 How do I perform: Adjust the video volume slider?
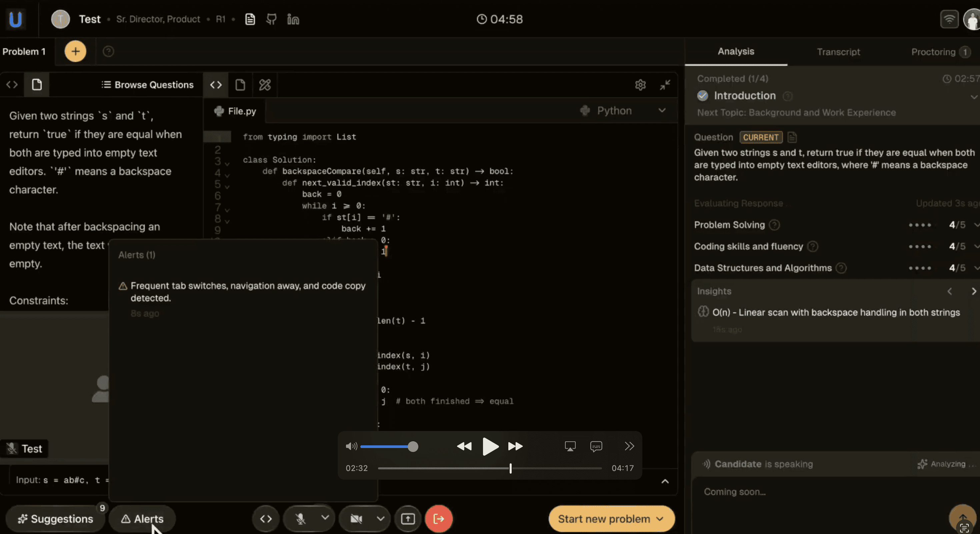pyautogui.click(x=413, y=447)
